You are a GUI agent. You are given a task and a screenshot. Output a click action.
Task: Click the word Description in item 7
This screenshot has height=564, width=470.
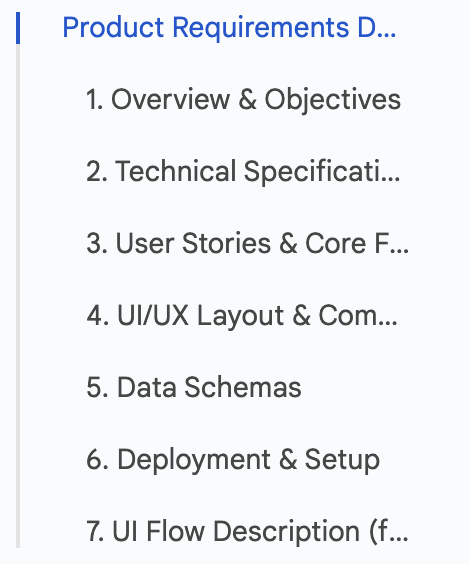pos(287,532)
